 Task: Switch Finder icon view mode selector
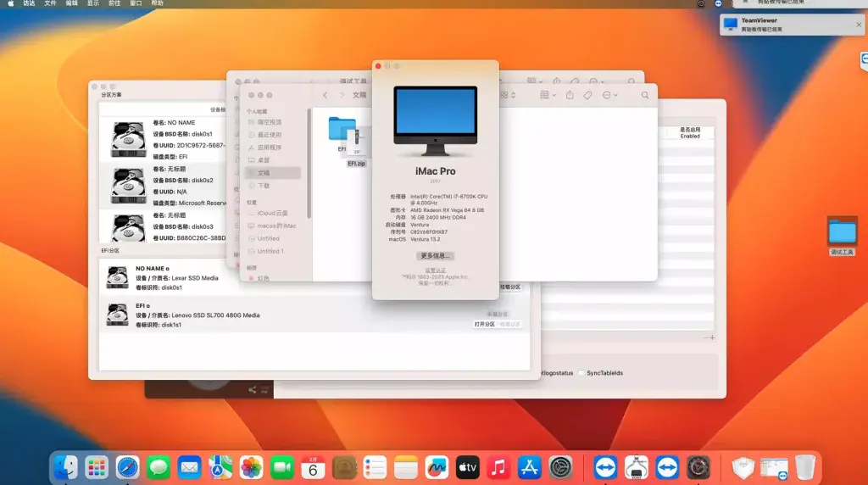[x=508, y=95]
